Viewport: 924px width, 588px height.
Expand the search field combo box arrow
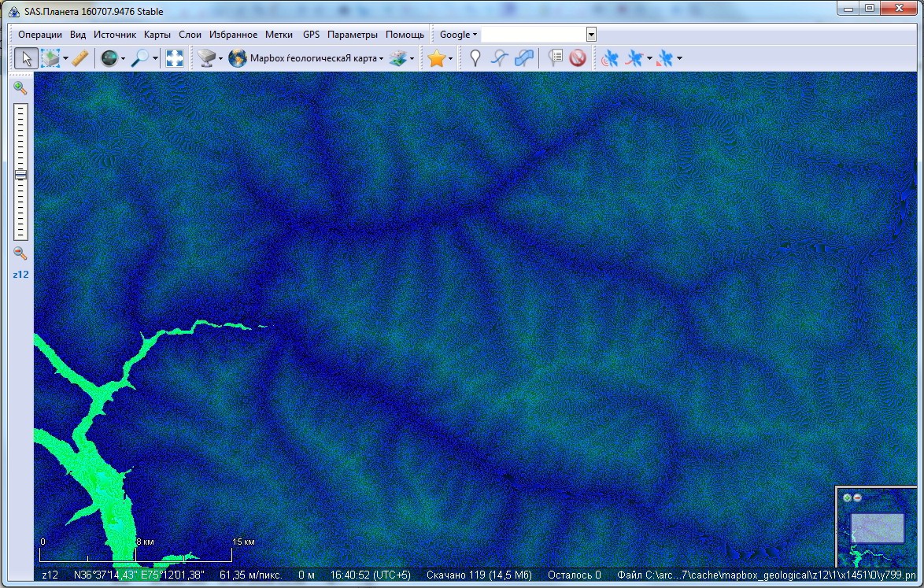tap(591, 35)
